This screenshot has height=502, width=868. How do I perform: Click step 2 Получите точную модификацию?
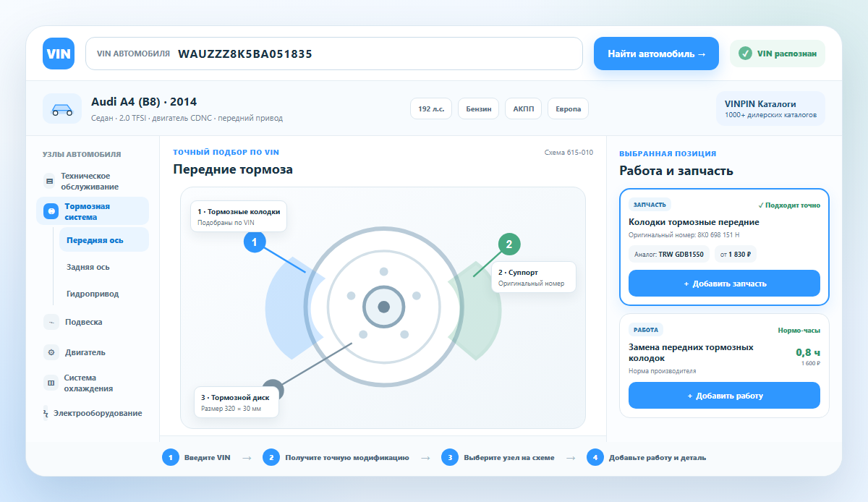[336, 458]
